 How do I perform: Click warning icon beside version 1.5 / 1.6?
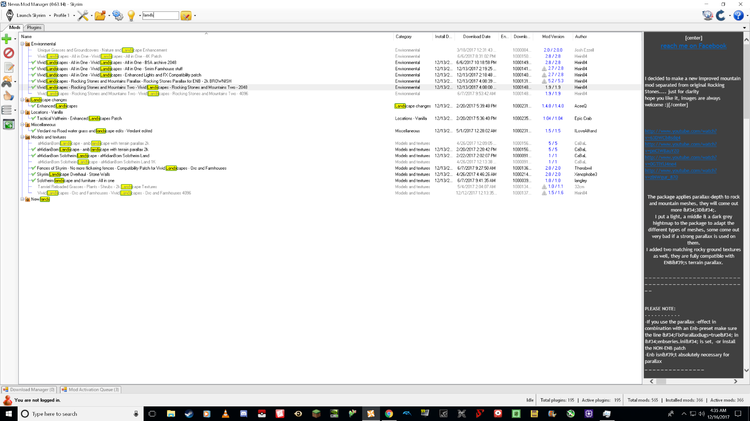pyautogui.click(x=544, y=193)
